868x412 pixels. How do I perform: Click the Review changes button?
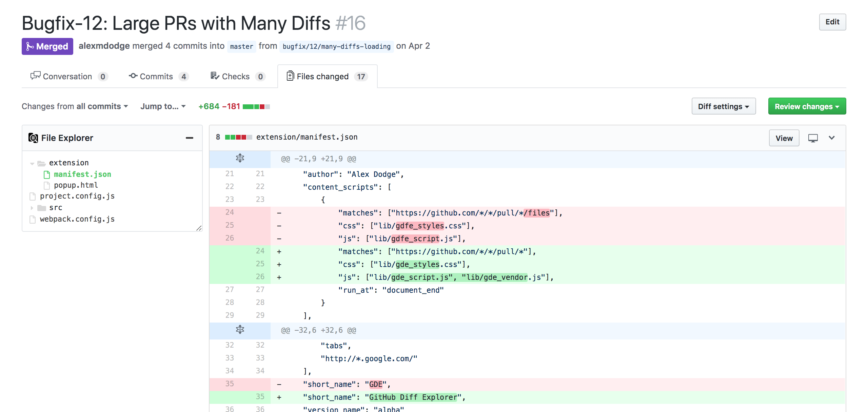tap(807, 106)
